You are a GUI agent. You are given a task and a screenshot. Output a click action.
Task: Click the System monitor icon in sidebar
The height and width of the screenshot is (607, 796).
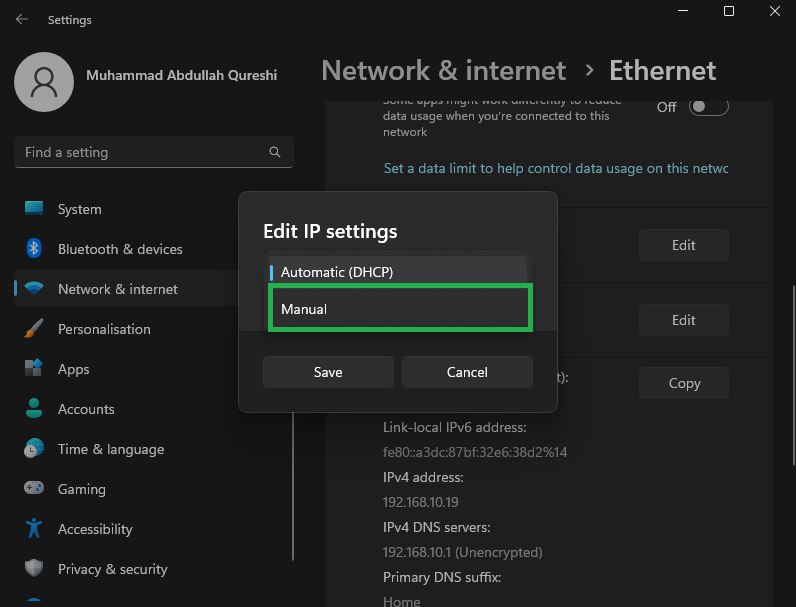coord(34,209)
